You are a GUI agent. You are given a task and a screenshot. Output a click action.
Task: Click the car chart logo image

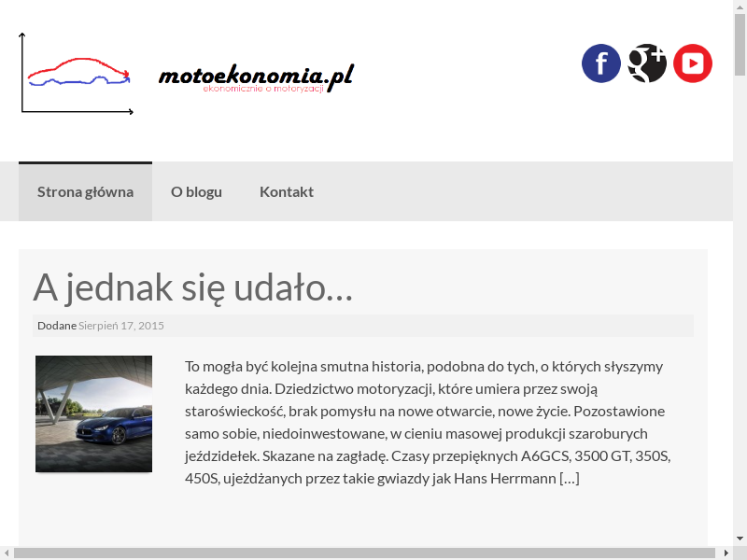click(x=77, y=74)
